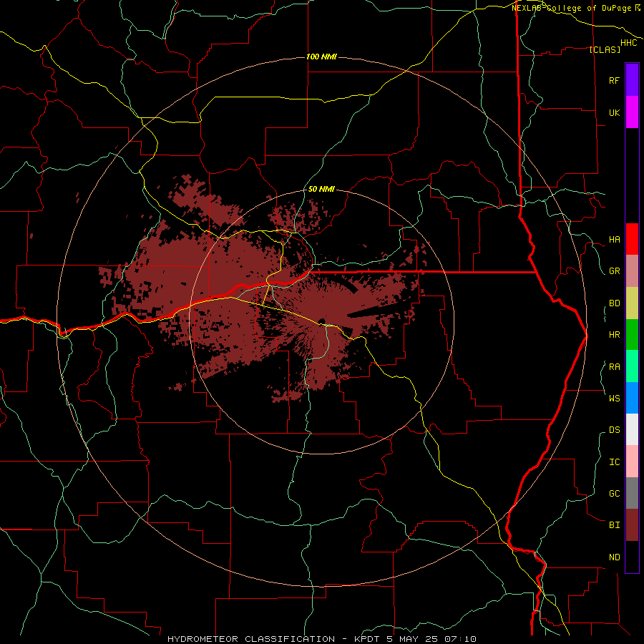The height and width of the screenshot is (644, 644).
Task: Click the ND black legend swatch
Action: 632,557
